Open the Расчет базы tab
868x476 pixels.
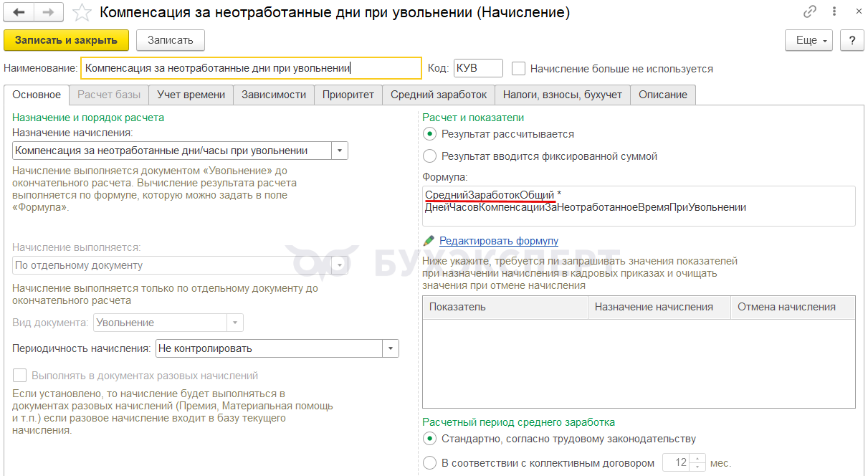[109, 95]
